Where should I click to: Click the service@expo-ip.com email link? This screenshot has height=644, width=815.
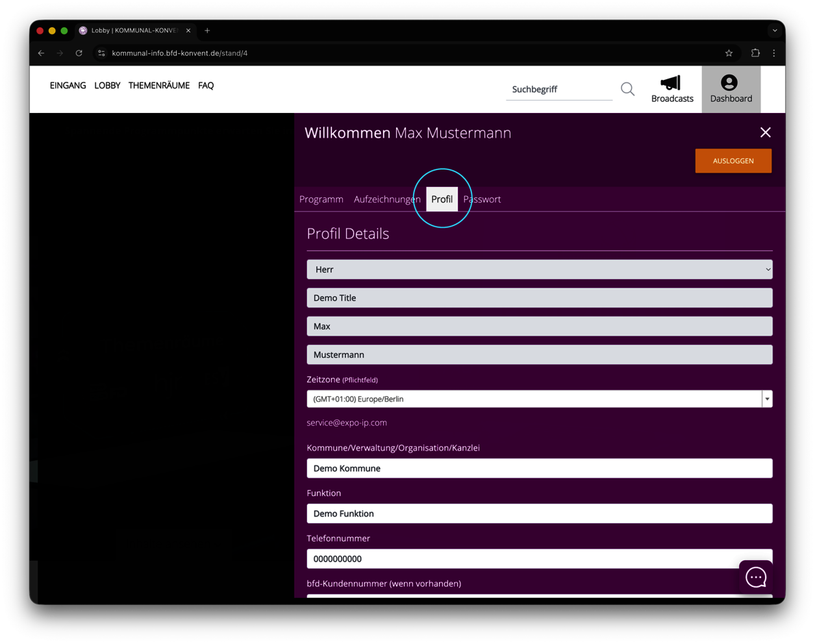pyautogui.click(x=347, y=423)
